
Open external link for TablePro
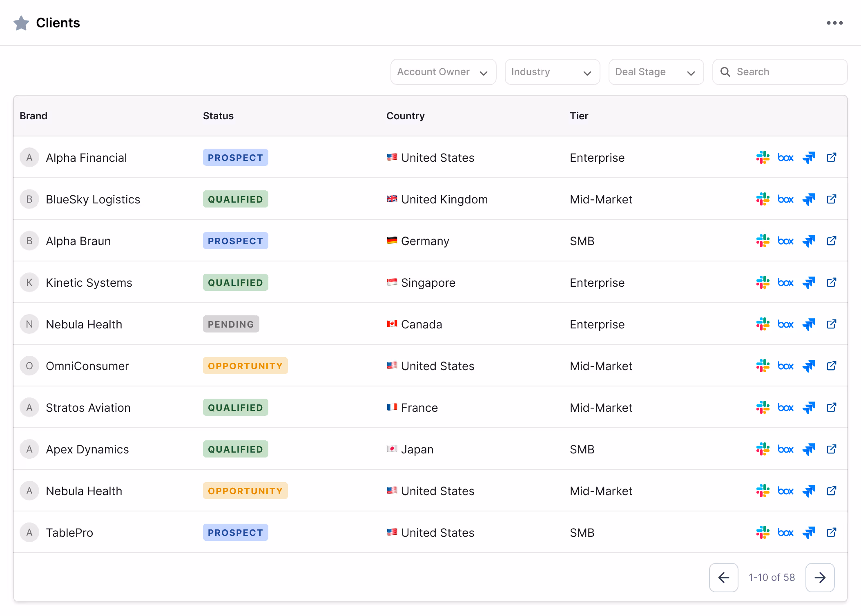(832, 532)
